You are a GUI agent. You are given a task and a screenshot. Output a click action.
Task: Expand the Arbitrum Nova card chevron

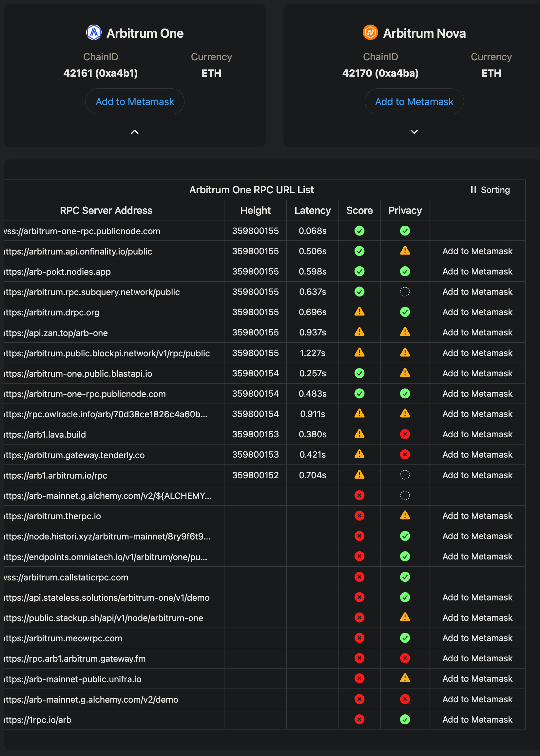point(414,132)
